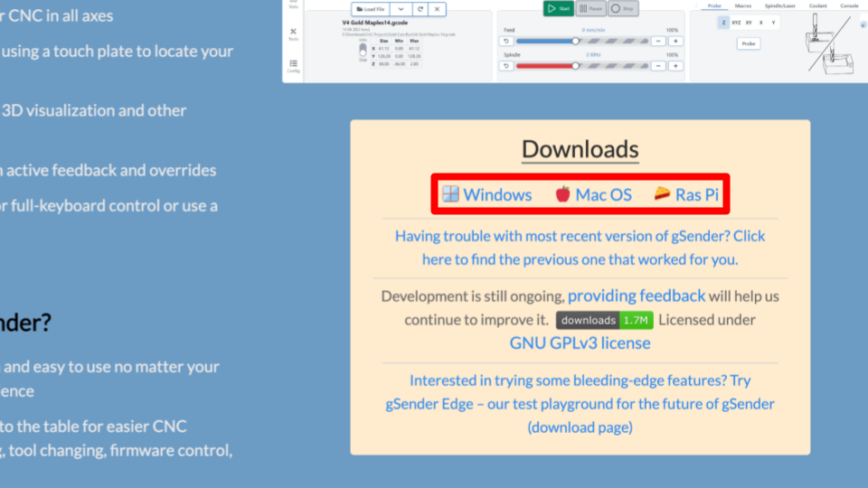Click the Feed override reset icon
868x488 pixels.
[x=506, y=41]
